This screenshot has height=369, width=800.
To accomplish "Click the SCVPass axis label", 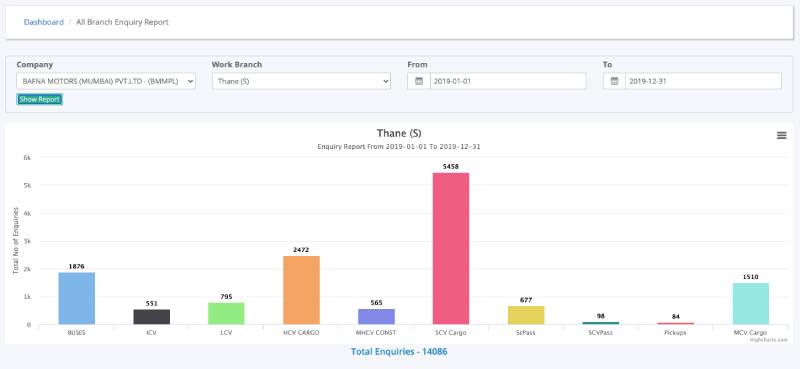I will point(601,332).
